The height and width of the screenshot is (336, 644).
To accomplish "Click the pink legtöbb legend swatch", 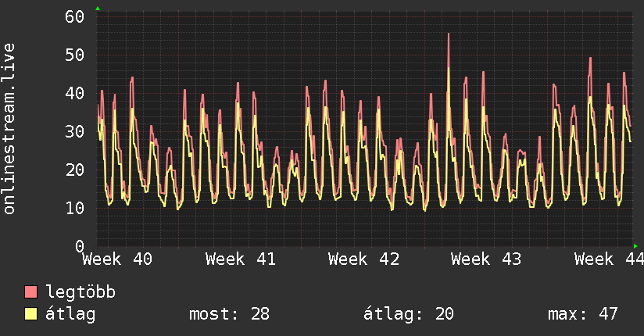I will coord(30,291).
